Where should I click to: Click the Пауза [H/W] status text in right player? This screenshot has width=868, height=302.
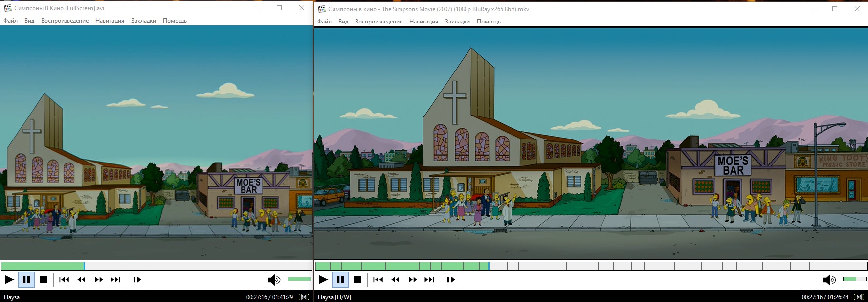(334, 297)
